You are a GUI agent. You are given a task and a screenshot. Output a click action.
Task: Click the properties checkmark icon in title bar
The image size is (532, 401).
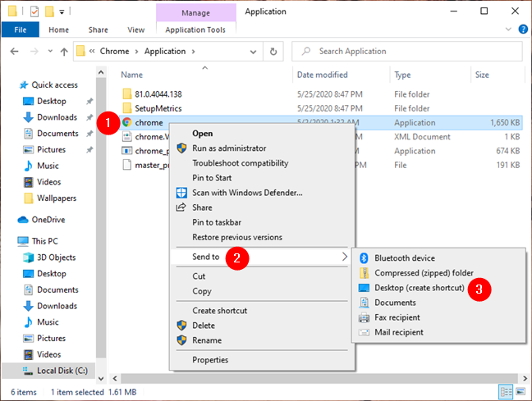tap(34, 11)
